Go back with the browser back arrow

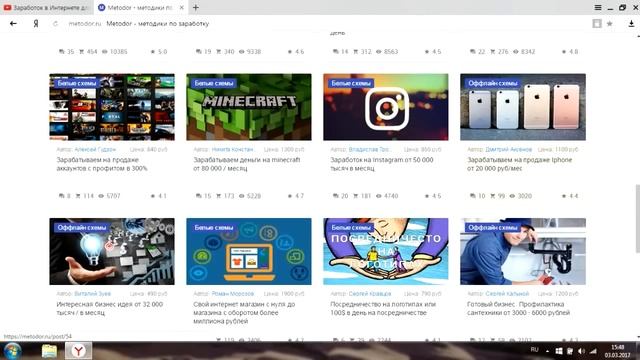click(x=13, y=24)
